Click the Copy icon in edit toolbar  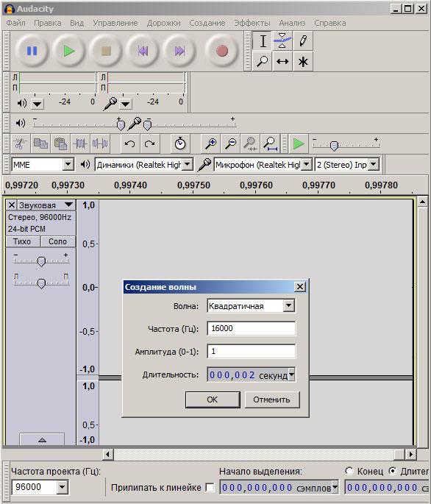click(40, 143)
